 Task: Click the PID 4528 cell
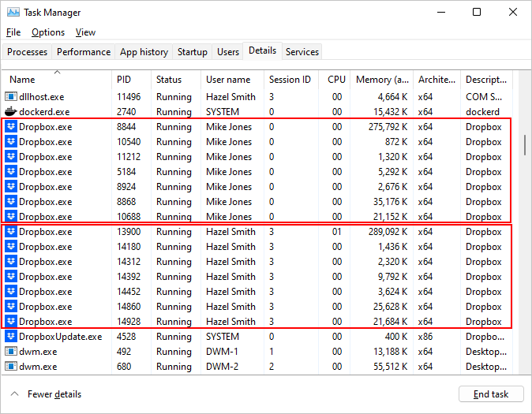(x=126, y=337)
